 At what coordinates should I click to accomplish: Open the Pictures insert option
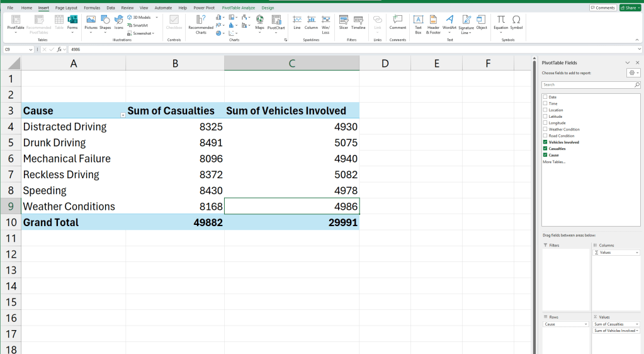(91, 22)
